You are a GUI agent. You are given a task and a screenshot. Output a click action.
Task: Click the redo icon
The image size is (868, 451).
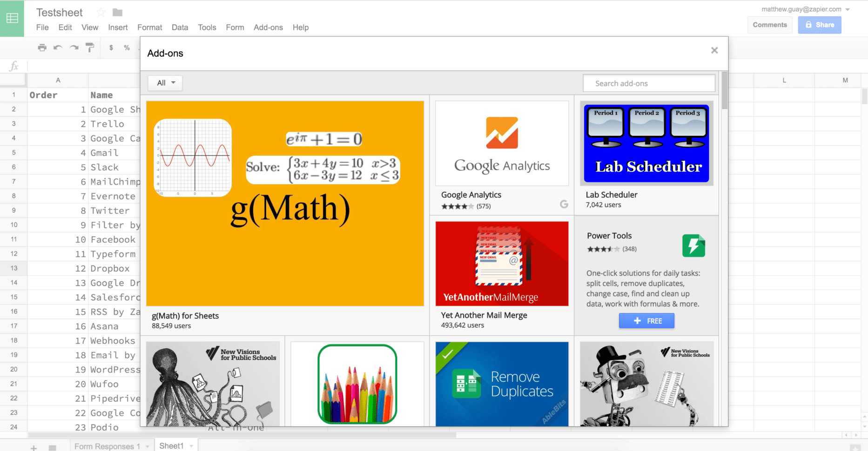tap(73, 47)
